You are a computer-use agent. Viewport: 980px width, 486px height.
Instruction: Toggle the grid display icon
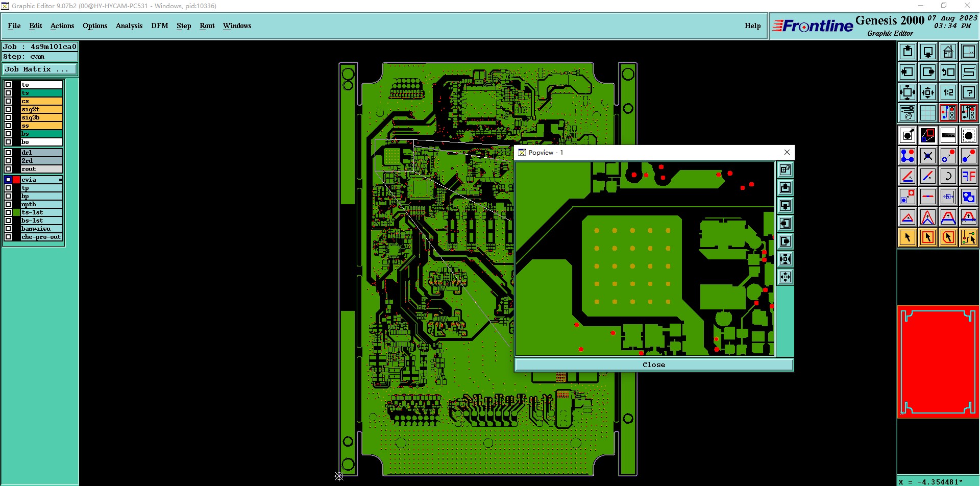pos(927,113)
